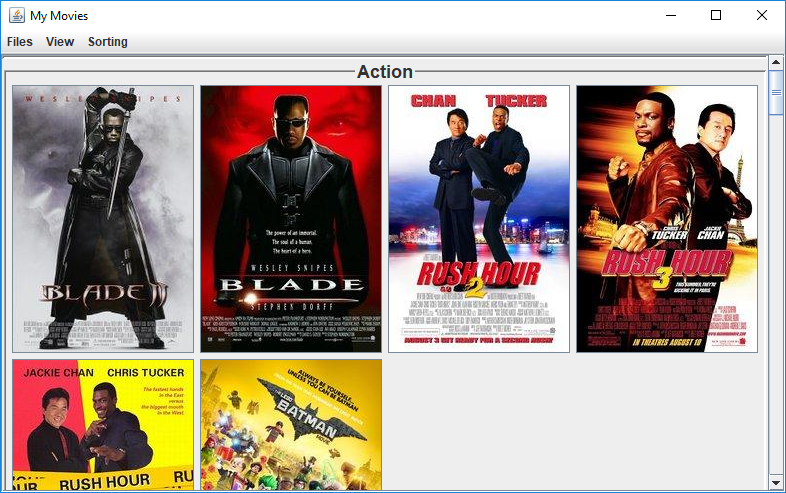Viewport: 786px width, 493px height.
Task: Click the scroll down arrow
Action: (776, 483)
